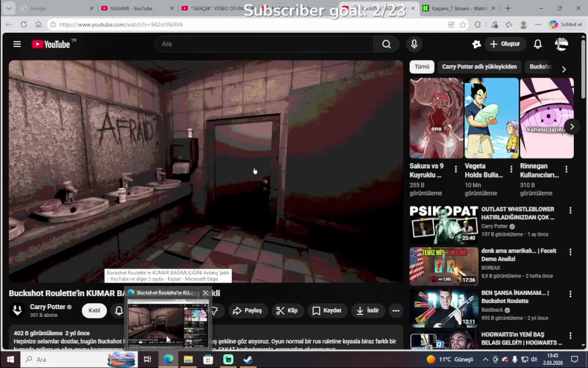The image size is (588, 368).
Task: Open the Edge extensions puzzle icon
Action: pos(477,25)
